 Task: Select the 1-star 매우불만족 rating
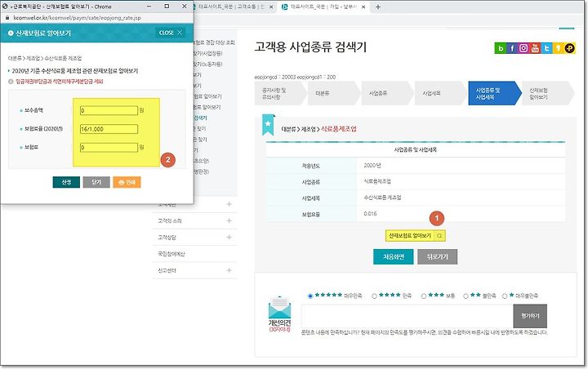pyautogui.click(x=505, y=296)
